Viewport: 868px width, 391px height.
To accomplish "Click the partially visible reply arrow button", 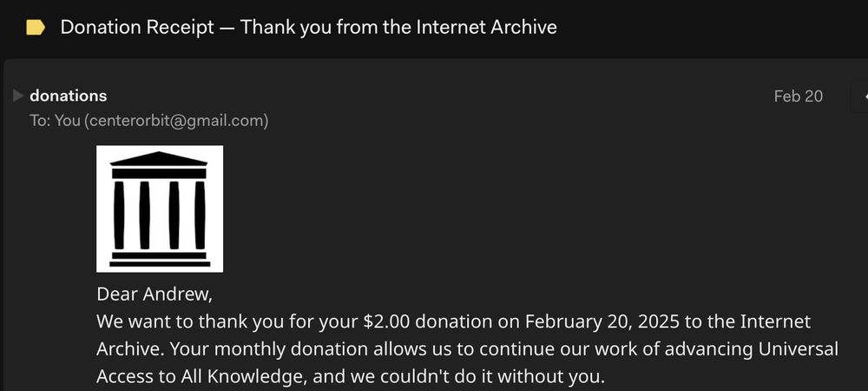I will tap(863, 96).
